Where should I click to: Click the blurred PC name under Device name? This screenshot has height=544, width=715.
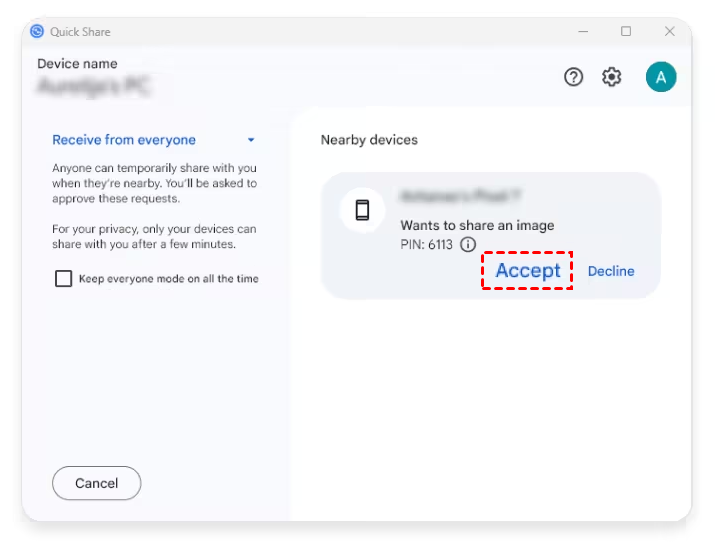coord(94,87)
